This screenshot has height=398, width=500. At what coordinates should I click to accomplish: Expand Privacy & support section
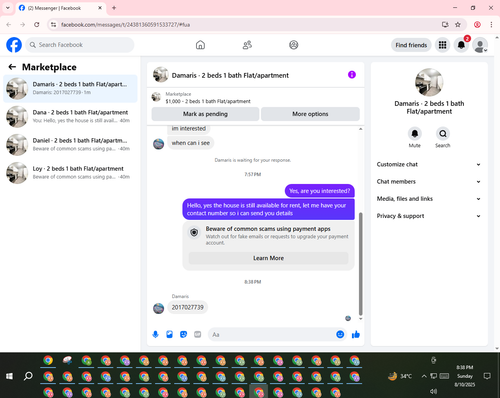pyautogui.click(x=429, y=216)
